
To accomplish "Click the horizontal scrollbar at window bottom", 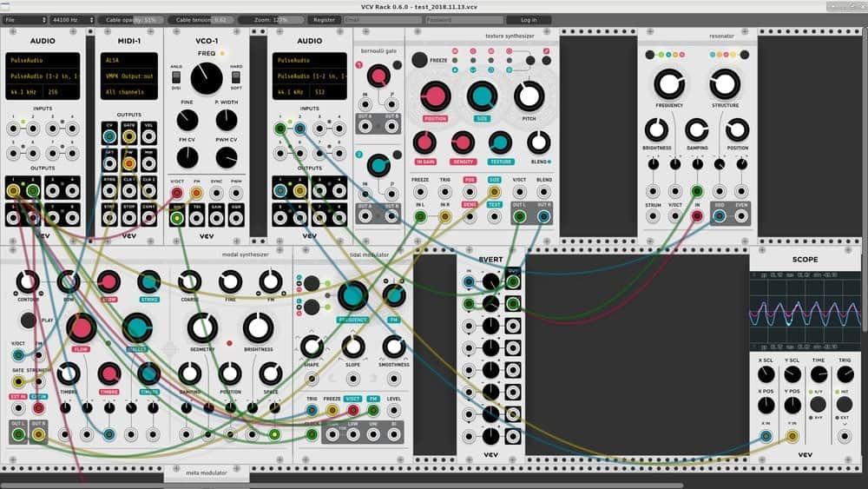I will click(x=341, y=486).
